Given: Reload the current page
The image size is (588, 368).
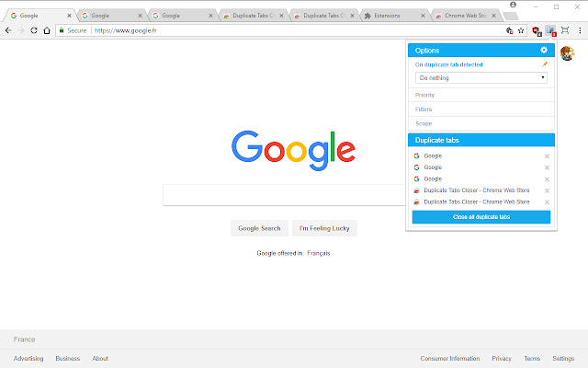Looking at the screenshot, I should [x=34, y=30].
